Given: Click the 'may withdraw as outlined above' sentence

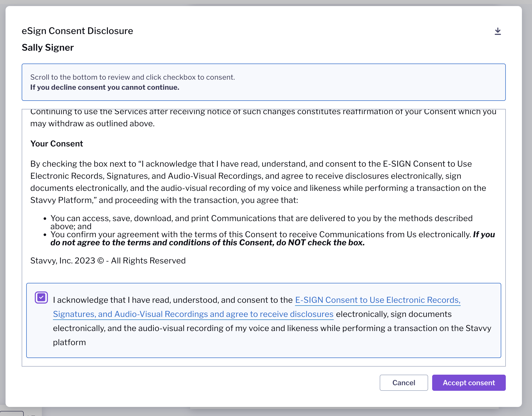Looking at the screenshot, I should coord(92,124).
